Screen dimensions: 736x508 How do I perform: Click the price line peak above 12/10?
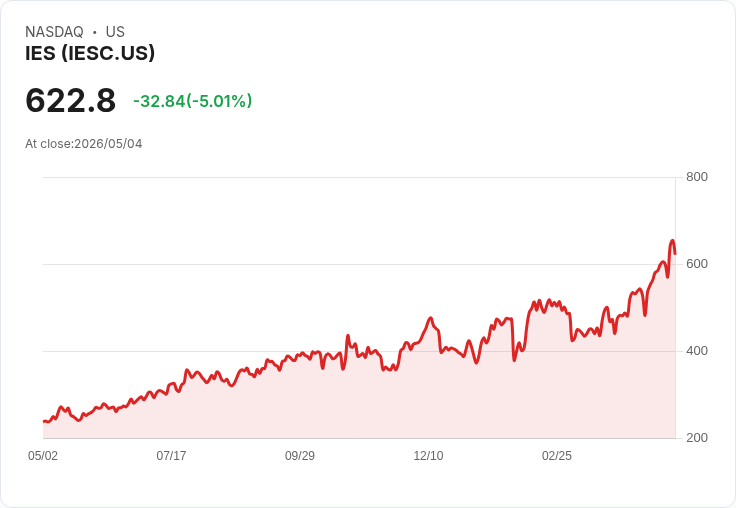430,318
